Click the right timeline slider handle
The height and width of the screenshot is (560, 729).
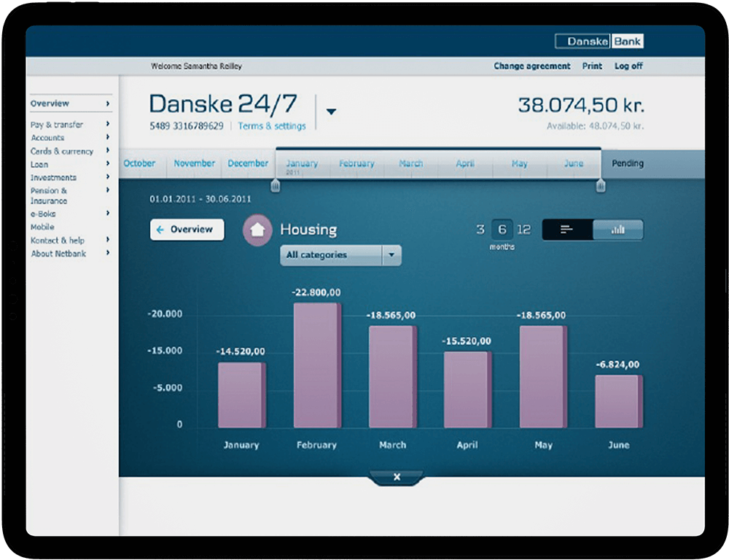coord(601,187)
